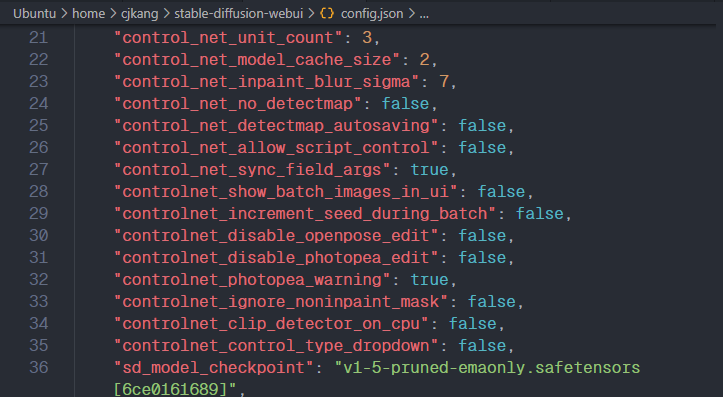723x397 pixels.
Task: Click the value 2 on line 22
Action: click(x=424, y=59)
